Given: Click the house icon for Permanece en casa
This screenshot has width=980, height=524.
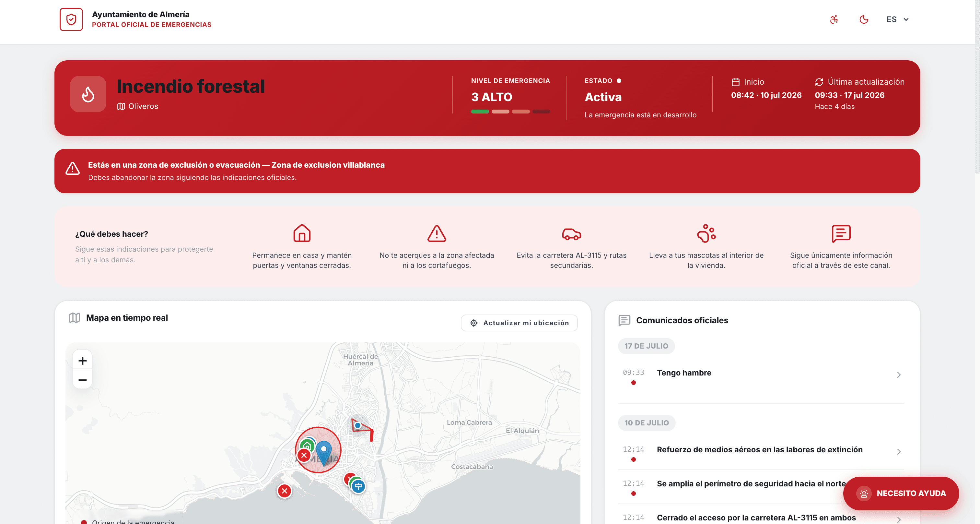Looking at the screenshot, I should pos(302,233).
